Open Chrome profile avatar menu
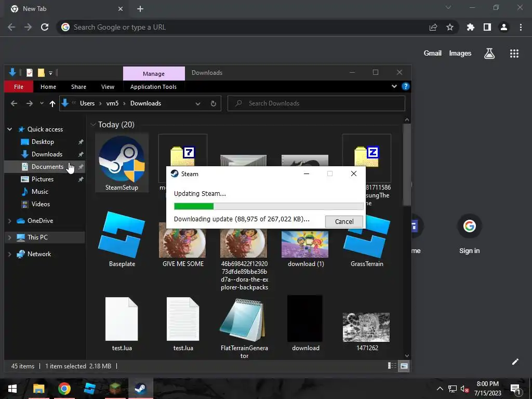532x399 pixels. [504, 27]
